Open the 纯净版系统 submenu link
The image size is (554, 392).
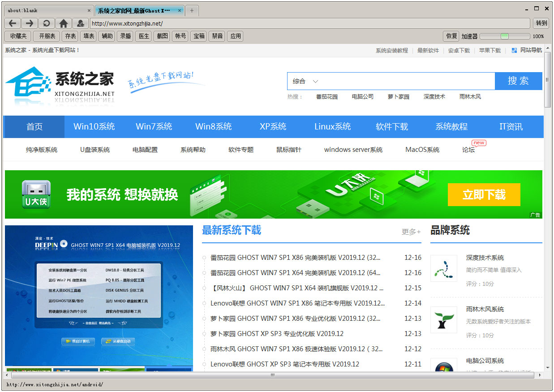[x=42, y=150]
